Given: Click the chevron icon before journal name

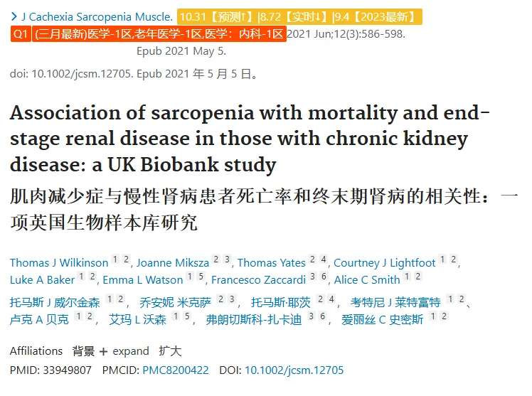Looking at the screenshot, I should coord(14,16).
